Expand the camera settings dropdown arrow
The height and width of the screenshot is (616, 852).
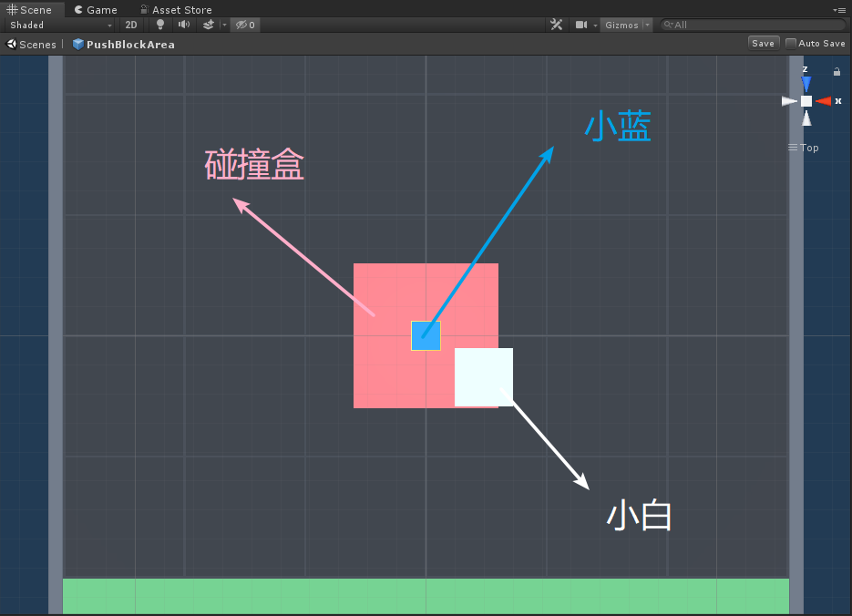(x=596, y=25)
